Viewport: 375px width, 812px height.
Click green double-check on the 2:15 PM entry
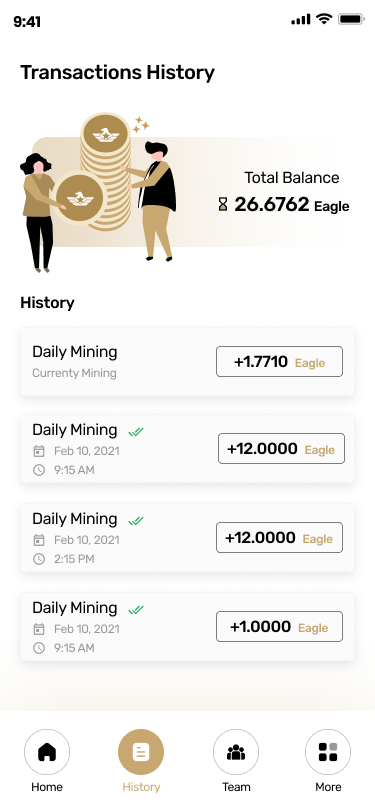[136, 520]
